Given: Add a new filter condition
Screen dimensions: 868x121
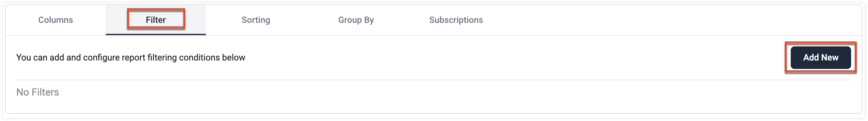Looking at the screenshot, I should (x=820, y=57).
